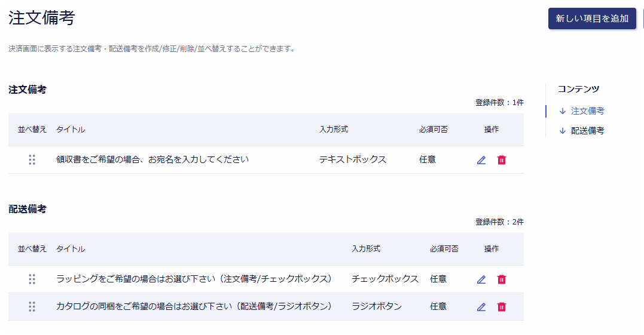Grab drag handle of 領収書 row
The image size is (644, 335).
pos(32,160)
